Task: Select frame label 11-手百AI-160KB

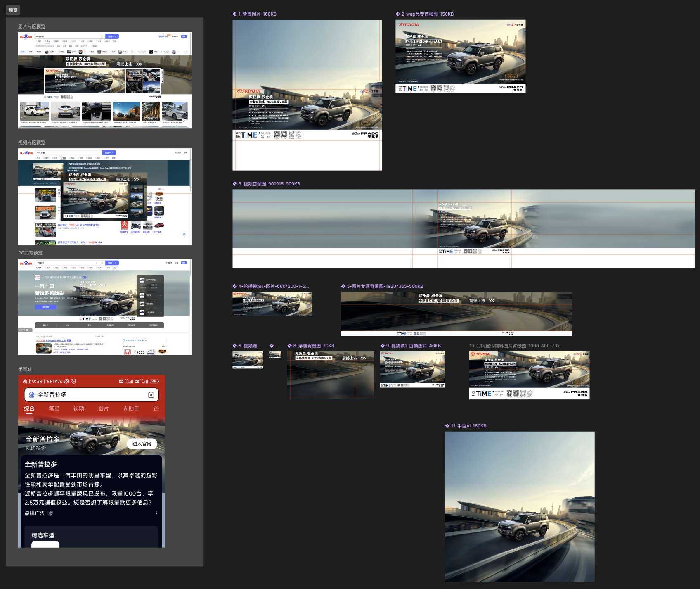Action: [x=468, y=426]
